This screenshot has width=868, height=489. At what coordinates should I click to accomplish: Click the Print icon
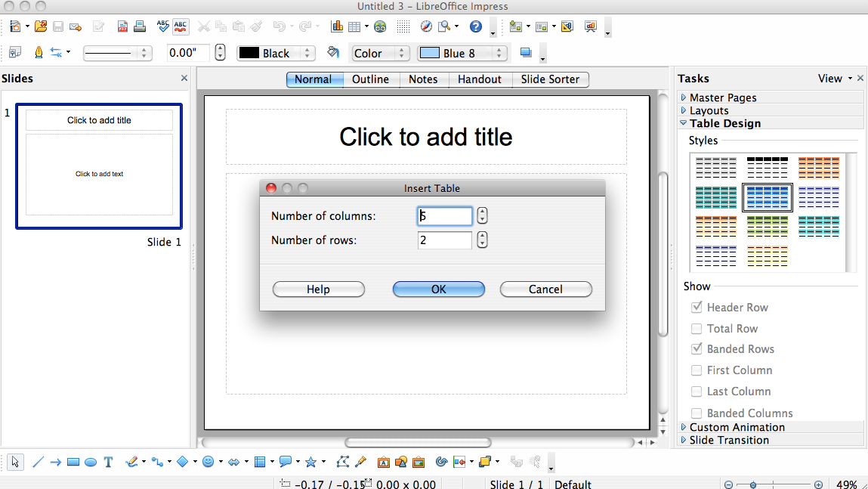[x=140, y=26]
